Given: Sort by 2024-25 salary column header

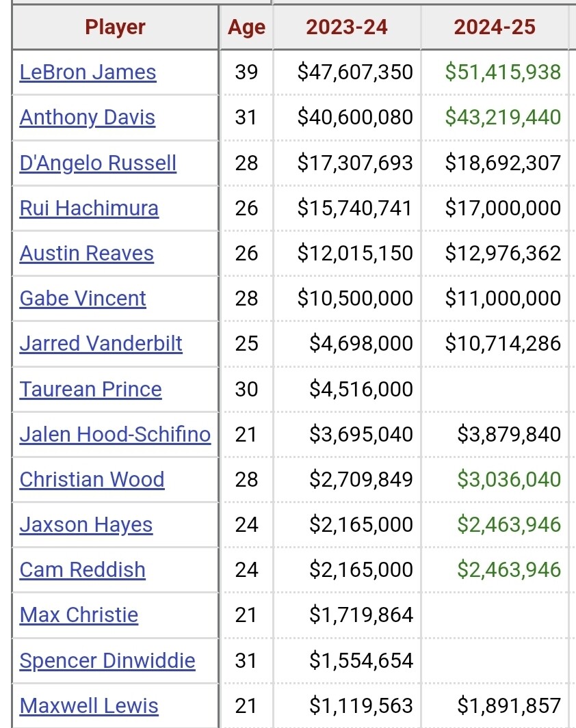Looking at the screenshot, I should click(495, 27).
